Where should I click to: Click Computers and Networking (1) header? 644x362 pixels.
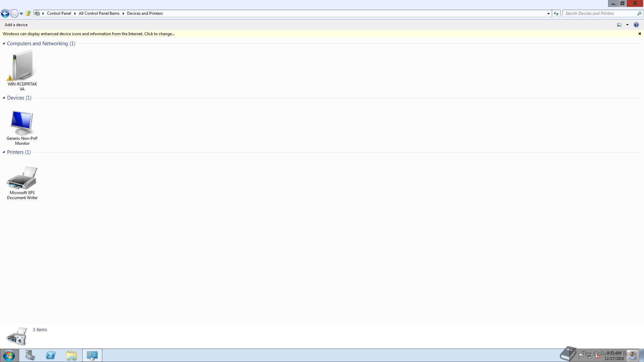41,44
